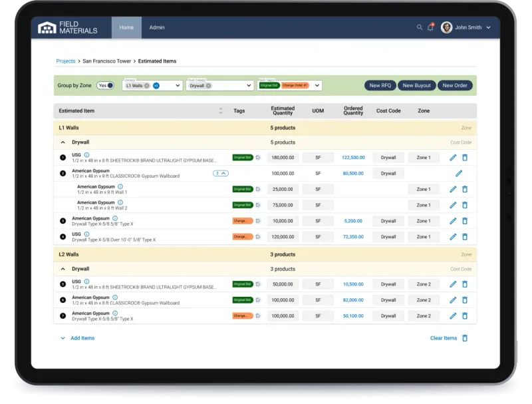The height and width of the screenshot is (404, 532).
Task: Click the Cost Code column header
Action: 388,110
